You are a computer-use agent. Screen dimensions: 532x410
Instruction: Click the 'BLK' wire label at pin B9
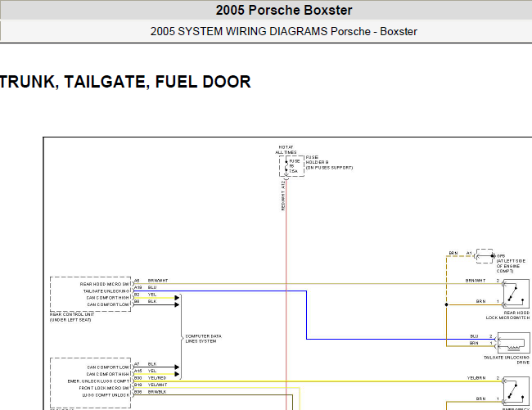(152, 301)
